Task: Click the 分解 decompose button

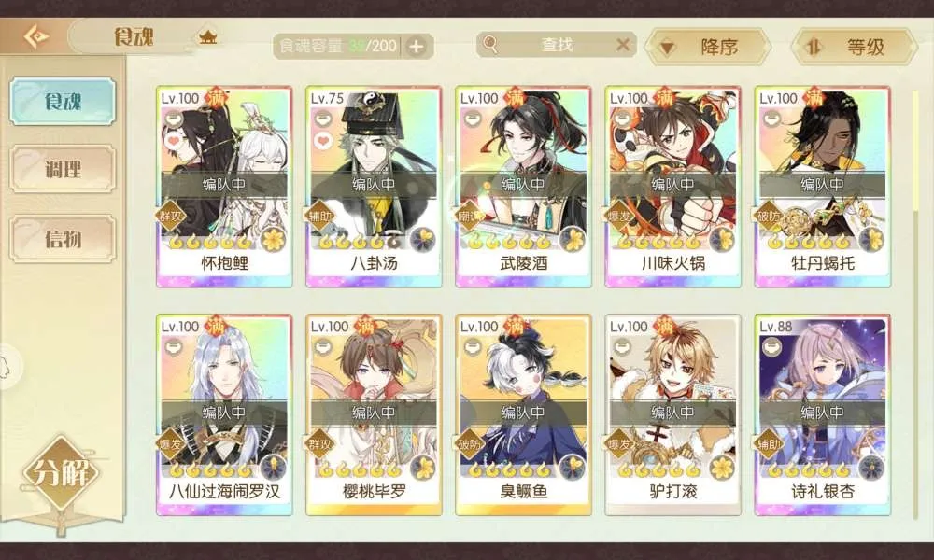Action: tap(60, 473)
